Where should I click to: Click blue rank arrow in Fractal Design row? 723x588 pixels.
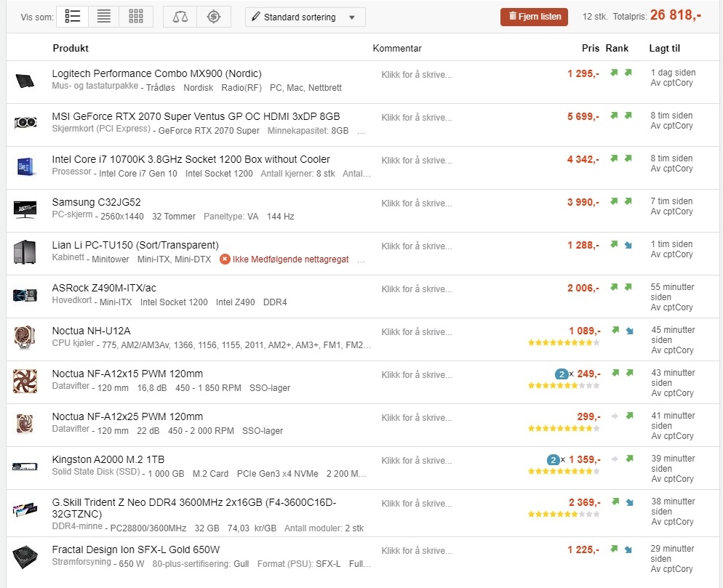pos(628,549)
